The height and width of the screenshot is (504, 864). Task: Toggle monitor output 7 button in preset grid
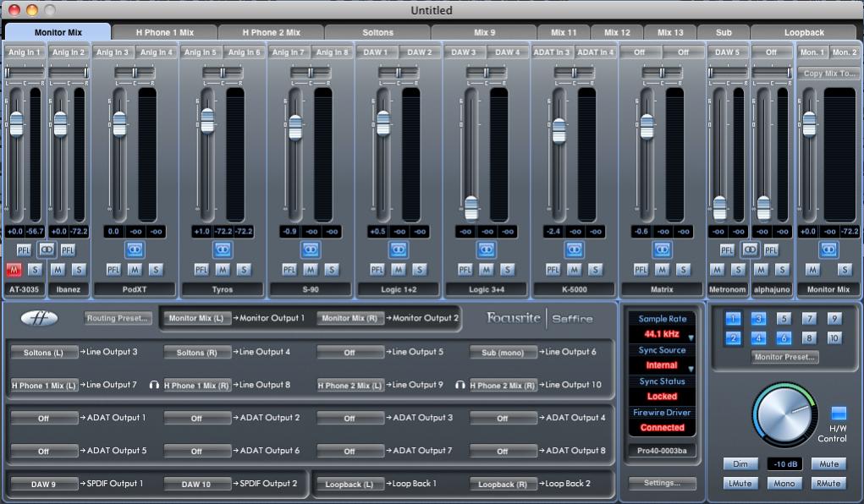tap(809, 318)
